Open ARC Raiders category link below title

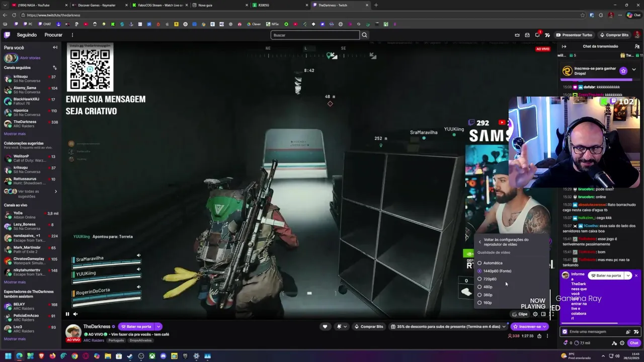click(94, 340)
